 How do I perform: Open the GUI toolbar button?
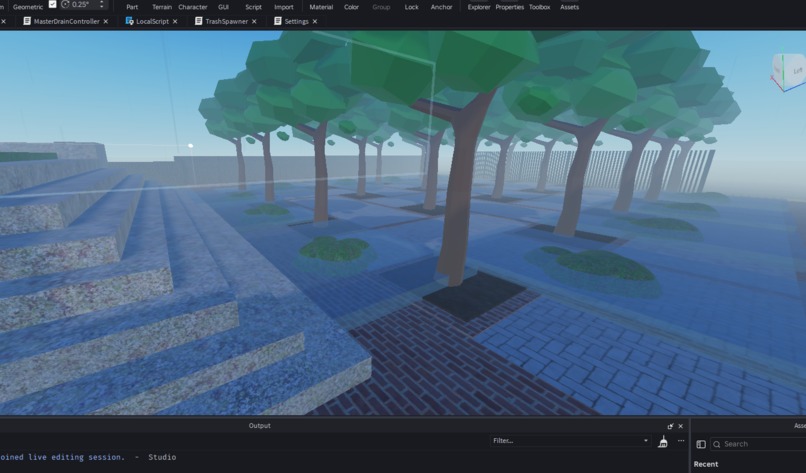[x=223, y=7]
